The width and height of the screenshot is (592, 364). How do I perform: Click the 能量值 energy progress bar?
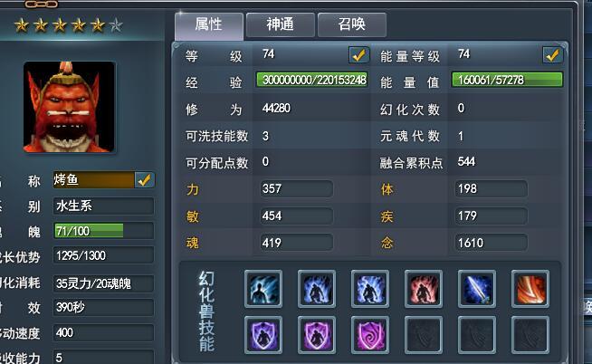tap(507, 80)
